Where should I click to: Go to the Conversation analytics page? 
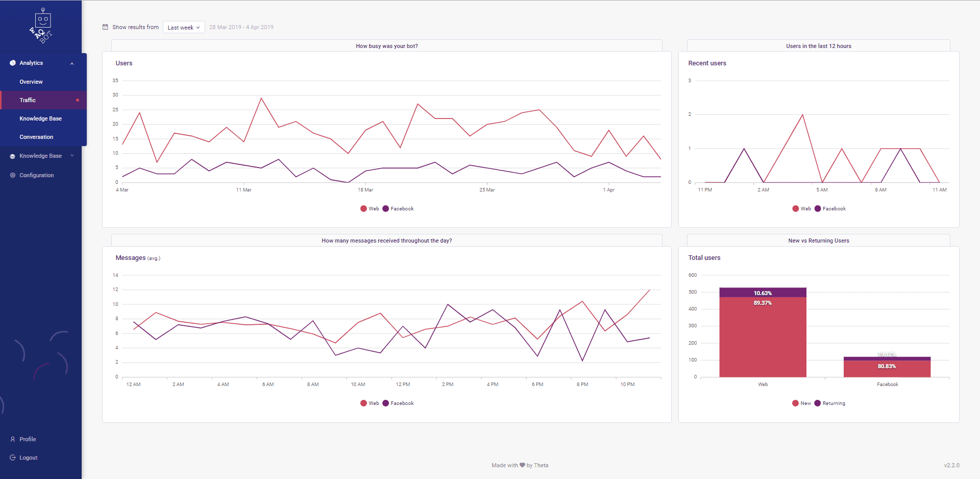pos(36,137)
